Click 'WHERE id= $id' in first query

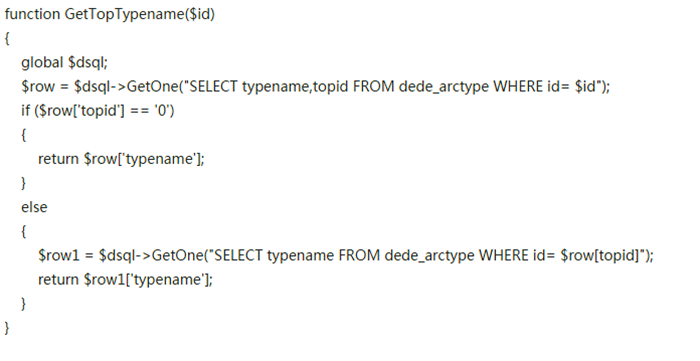[x=544, y=86]
